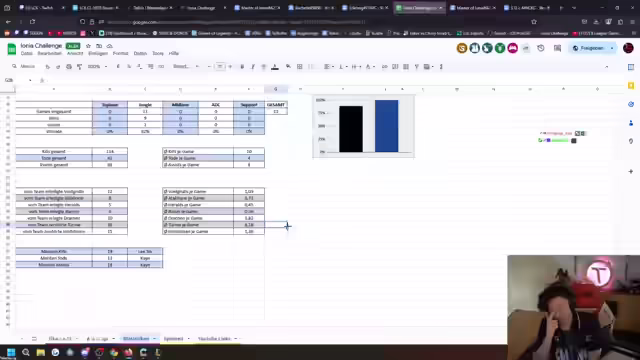The width and height of the screenshot is (640, 360).
Task: Click the move-to-folder icon beside title
Action: (x=99, y=46)
